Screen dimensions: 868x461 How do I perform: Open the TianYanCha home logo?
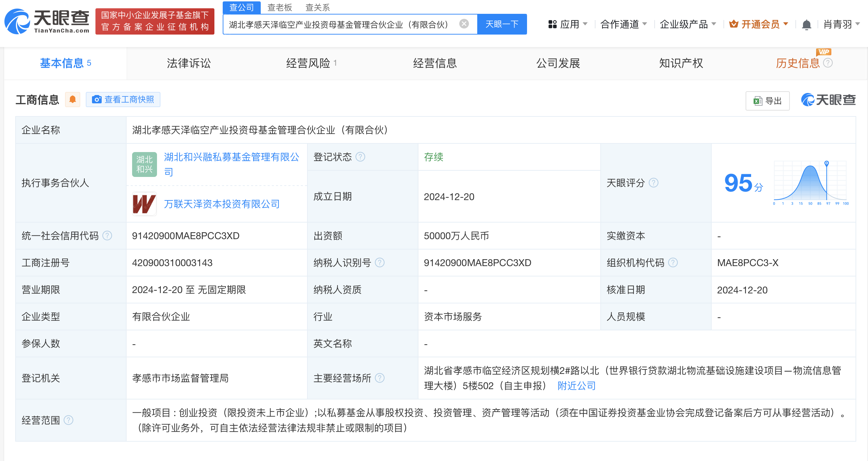47,21
